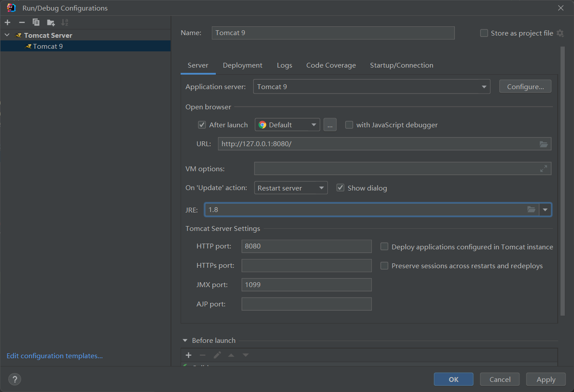Click the browse folder icon in JRE field
Image resolution: width=574 pixels, height=392 pixels.
point(531,210)
